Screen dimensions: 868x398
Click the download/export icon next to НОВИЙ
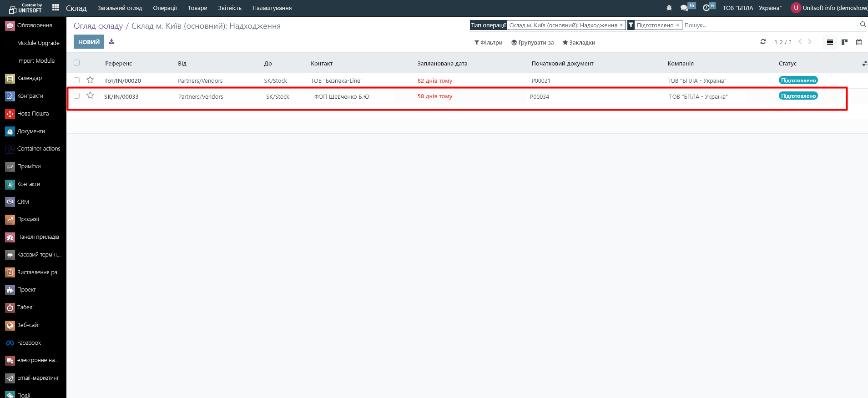click(x=111, y=42)
